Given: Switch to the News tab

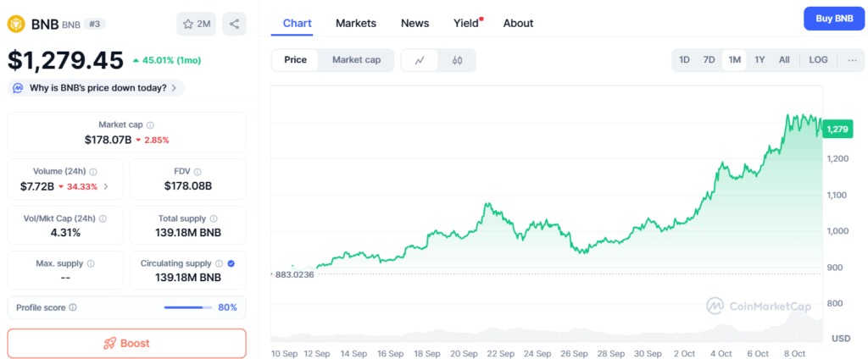Looking at the screenshot, I should coord(415,23).
